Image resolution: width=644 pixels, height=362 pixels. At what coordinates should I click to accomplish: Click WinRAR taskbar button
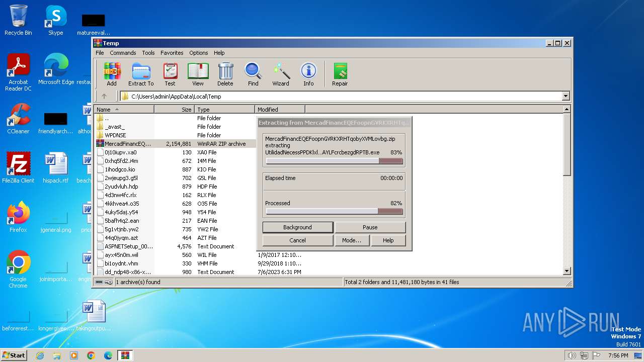(x=125, y=355)
